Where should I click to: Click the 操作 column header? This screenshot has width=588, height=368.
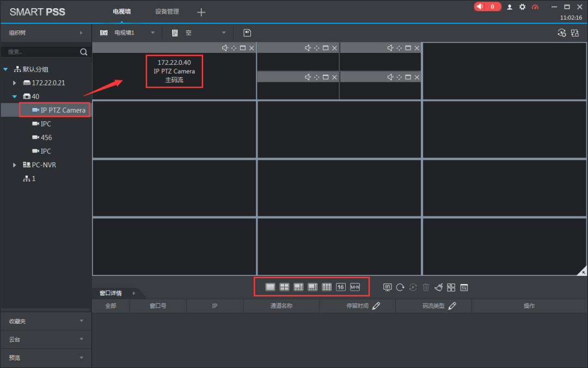pos(529,306)
